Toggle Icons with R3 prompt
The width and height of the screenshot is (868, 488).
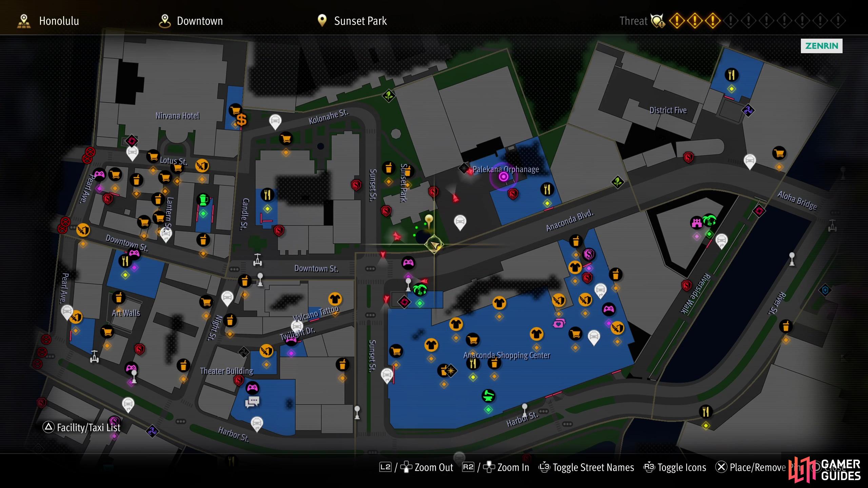click(x=675, y=468)
